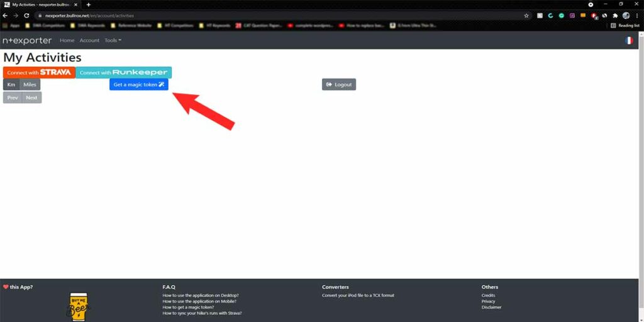Open Chrome's three-dot menu

[636, 15]
